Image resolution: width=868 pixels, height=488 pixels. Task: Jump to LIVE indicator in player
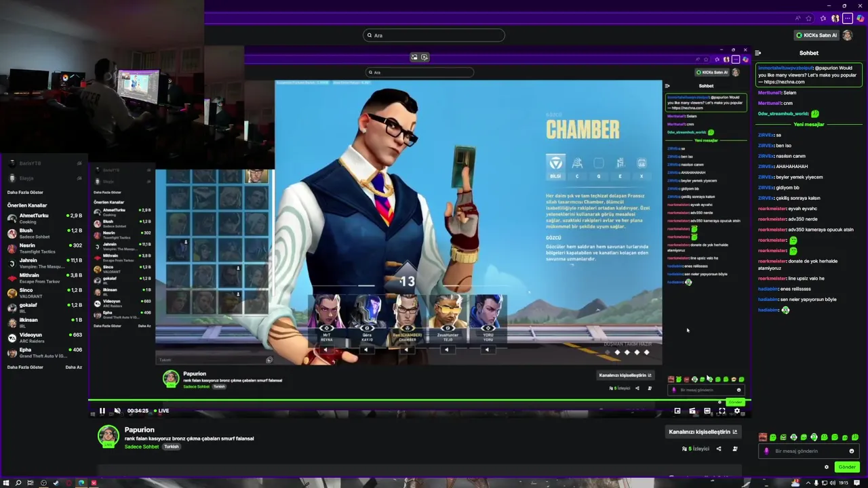[x=161, y=411]
